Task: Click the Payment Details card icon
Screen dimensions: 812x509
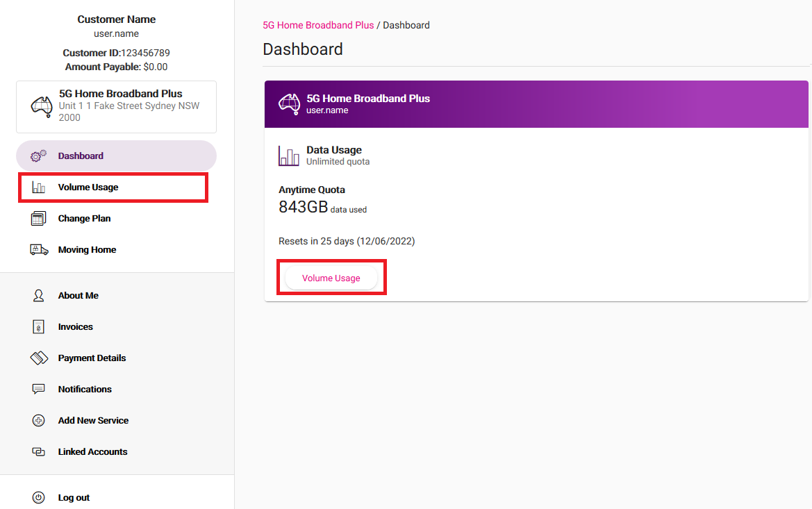Action: point(38,358)
